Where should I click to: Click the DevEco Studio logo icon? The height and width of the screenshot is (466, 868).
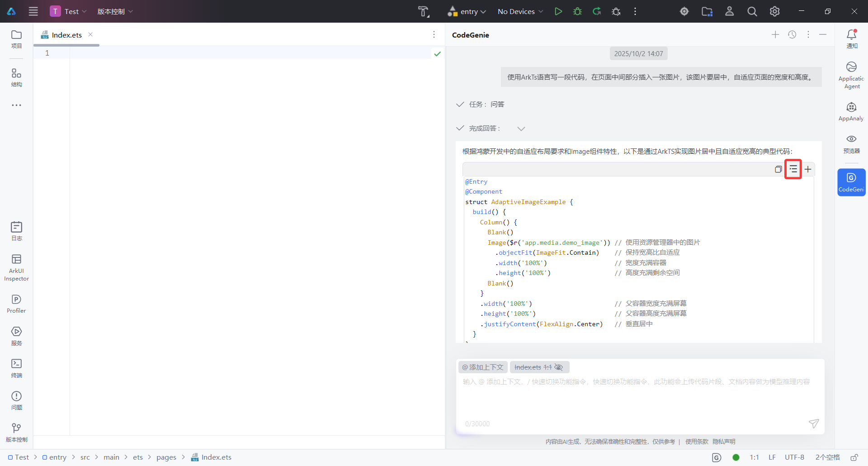11,11
